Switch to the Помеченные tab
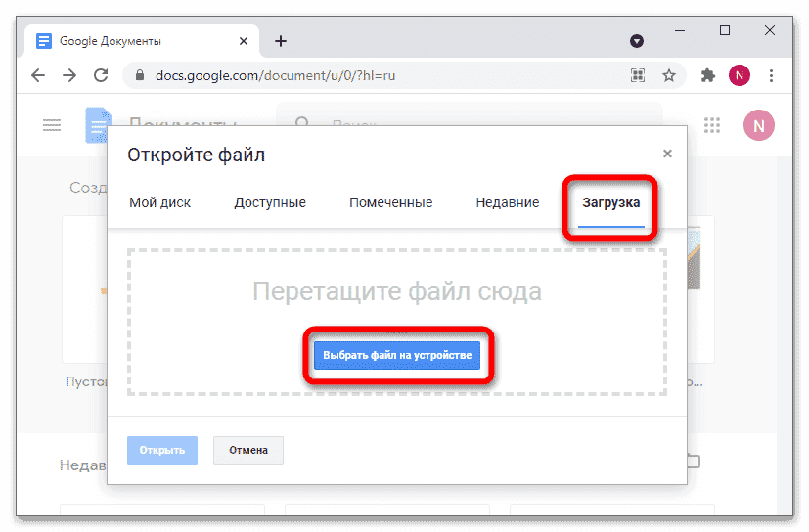Screen dimensions: 809x532 (x=390, y=203)
